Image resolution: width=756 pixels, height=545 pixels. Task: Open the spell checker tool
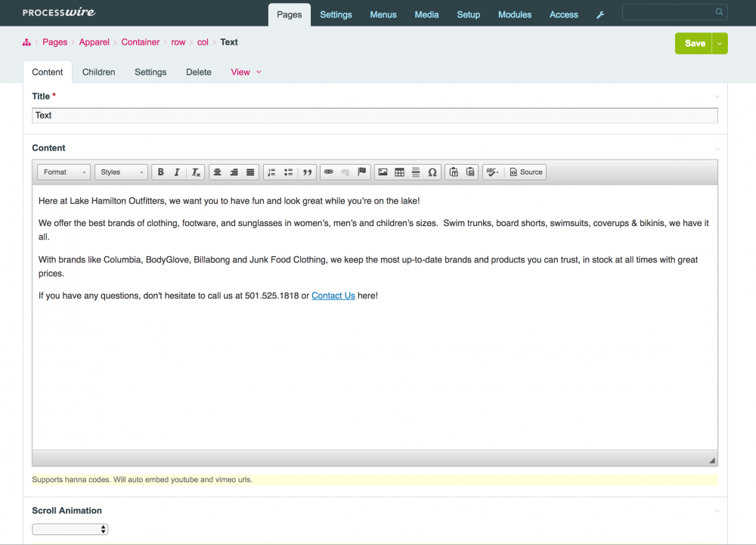click(491, 172)
